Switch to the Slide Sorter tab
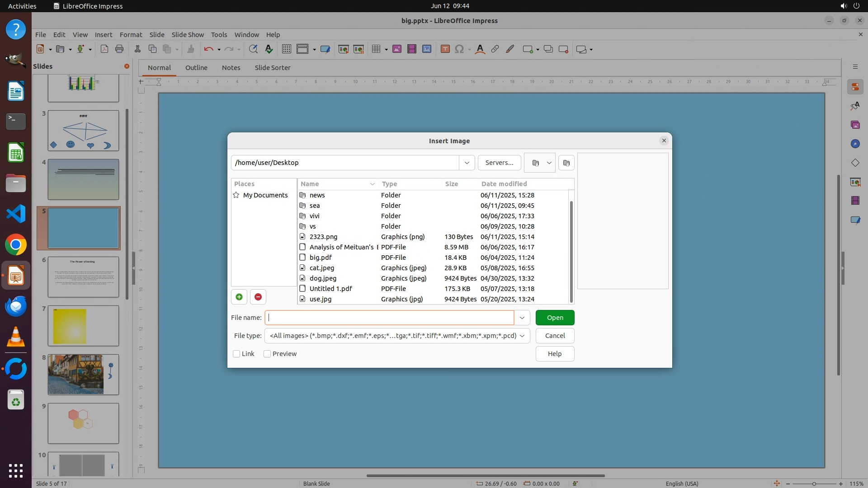Image resolution: width=868 pixels, height=488 pixels. point(272,68)
